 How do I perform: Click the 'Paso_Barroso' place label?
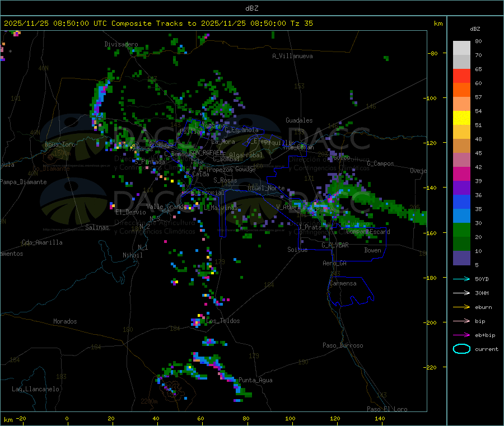click(x=343, y=345)
